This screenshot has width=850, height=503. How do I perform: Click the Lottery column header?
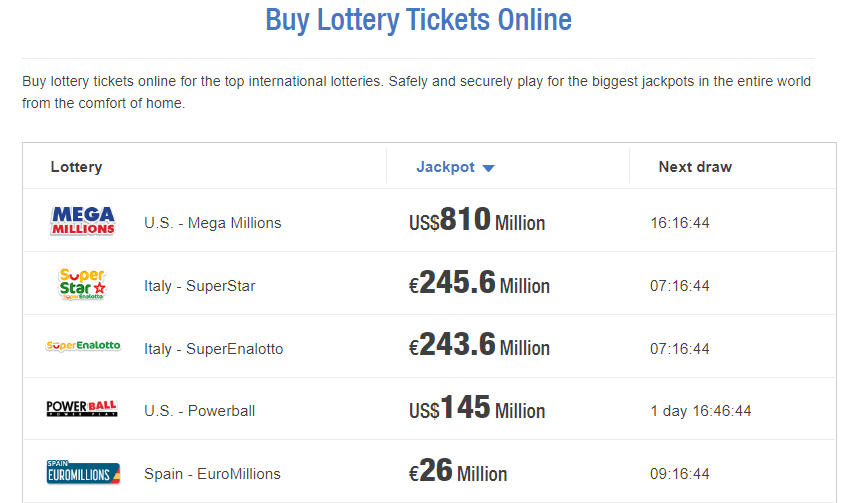pyautogui.click(x=76, y=167)
